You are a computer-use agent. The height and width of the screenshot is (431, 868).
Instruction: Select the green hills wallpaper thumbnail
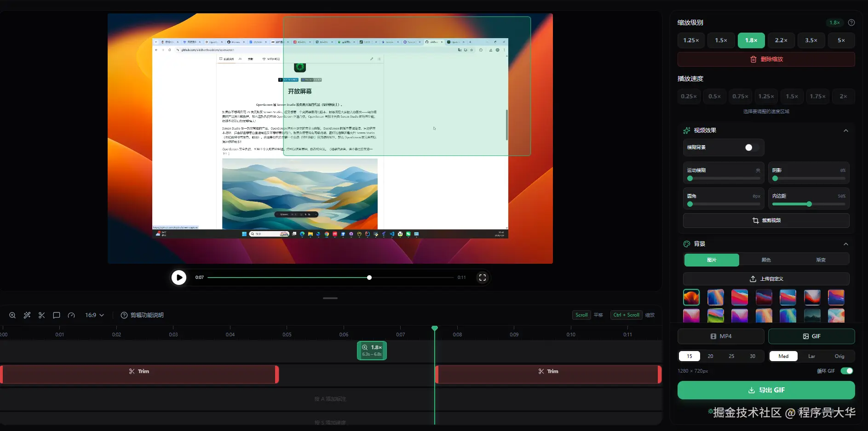[x=715, y=316]
